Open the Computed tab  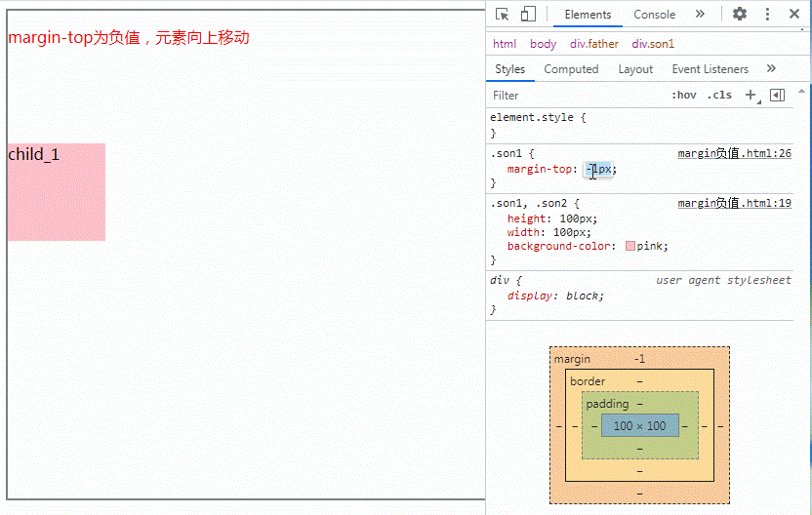[571, 69]
